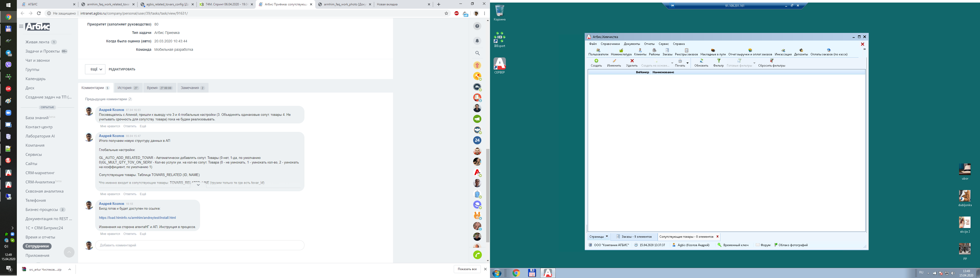Open Справочники menu

click(x=610, y=44)
